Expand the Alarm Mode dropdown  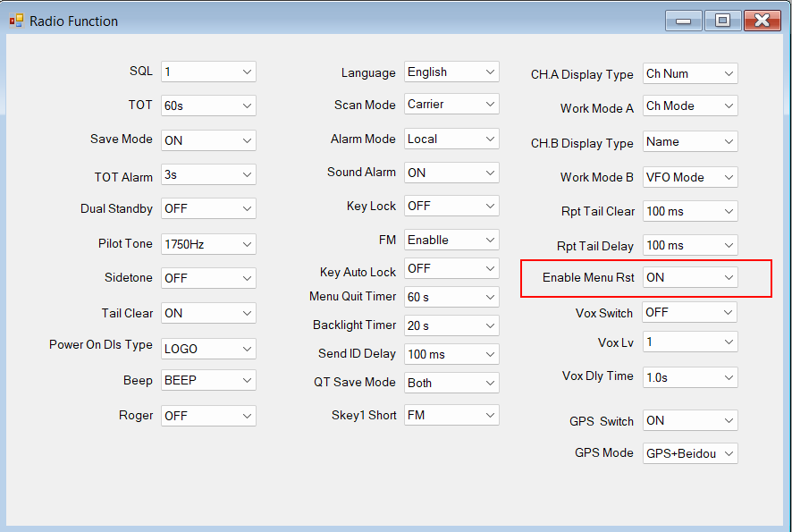[x=451, y=139]
